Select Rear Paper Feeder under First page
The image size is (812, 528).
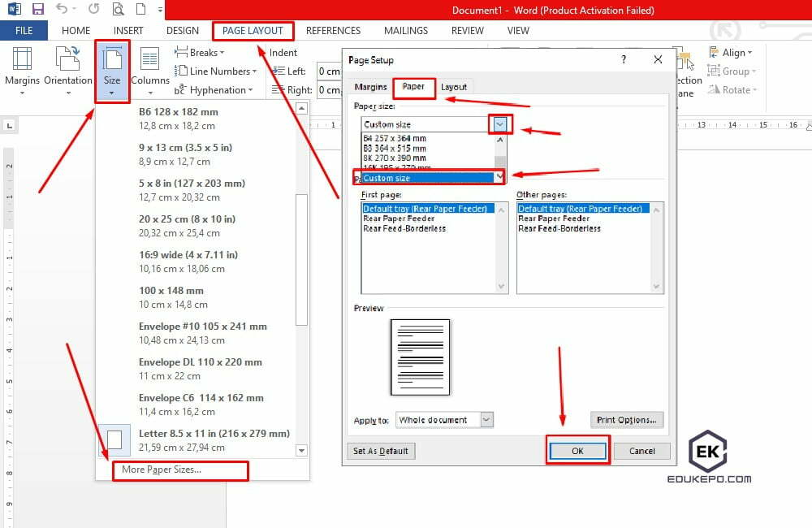[428, 219]
